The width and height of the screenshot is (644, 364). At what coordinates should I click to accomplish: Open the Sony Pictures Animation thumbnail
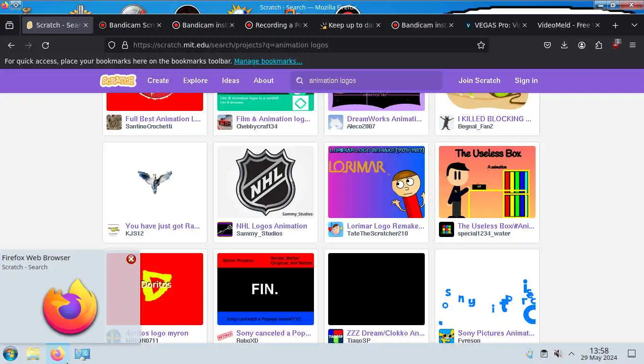click(487, 289)
